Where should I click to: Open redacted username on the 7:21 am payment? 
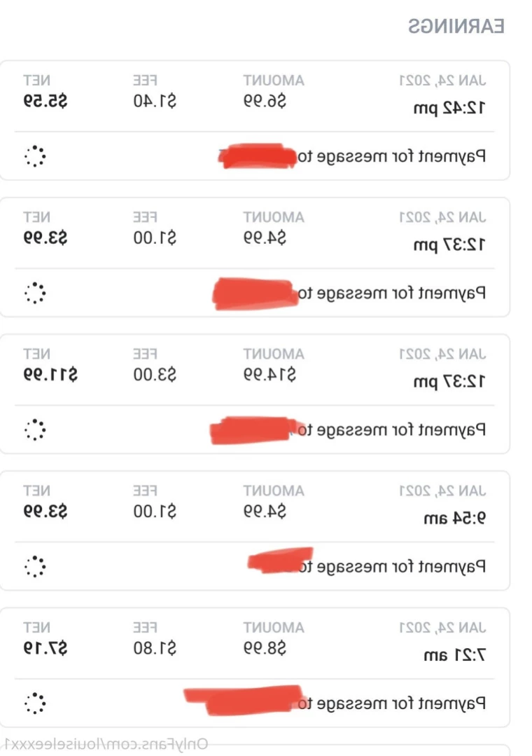click(x=244, y=700)
